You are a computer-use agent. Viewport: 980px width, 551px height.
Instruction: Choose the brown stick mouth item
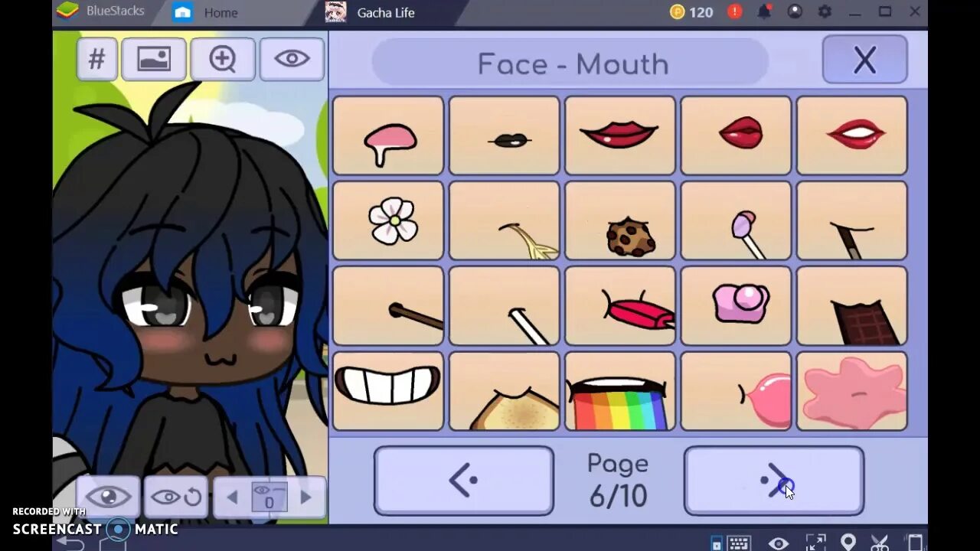click(388, 306)
